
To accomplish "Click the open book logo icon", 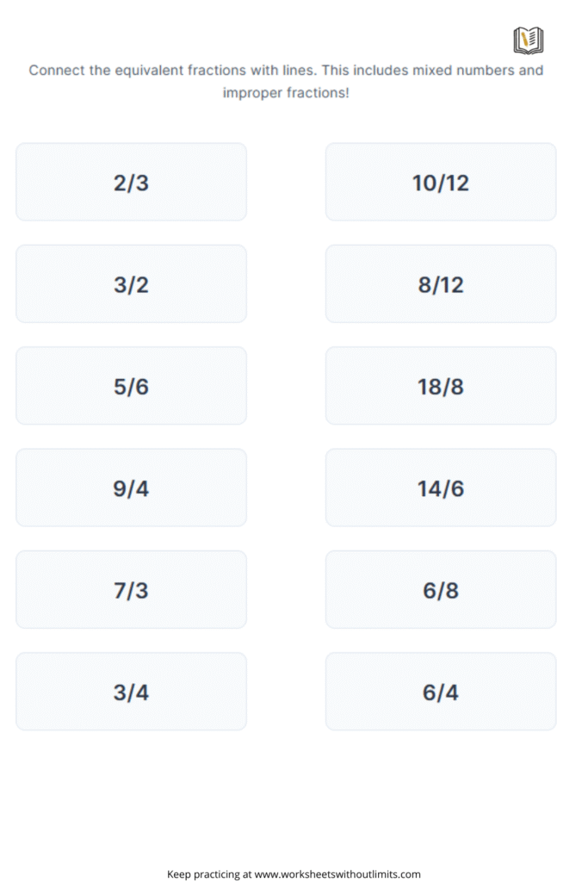I will [529, 40].
